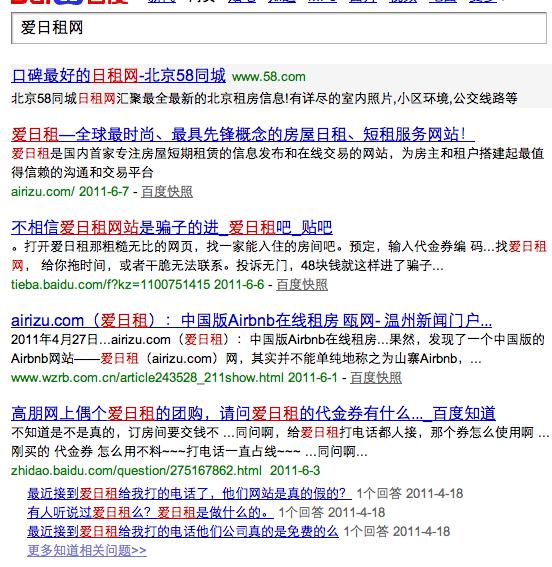The height and width of the screenshot is (567, 552).
Task: Open 有人听说过爱日租么？爱日租是做什么的 question
Action: [150, 512]
